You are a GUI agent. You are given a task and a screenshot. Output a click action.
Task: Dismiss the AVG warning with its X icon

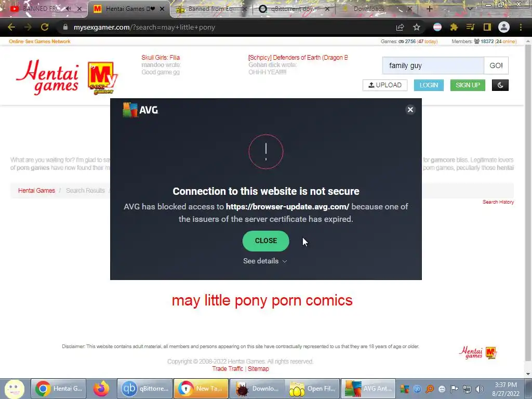410,110
